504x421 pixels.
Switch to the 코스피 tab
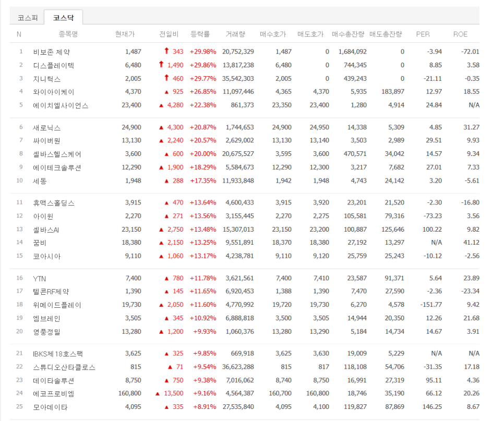28,18
